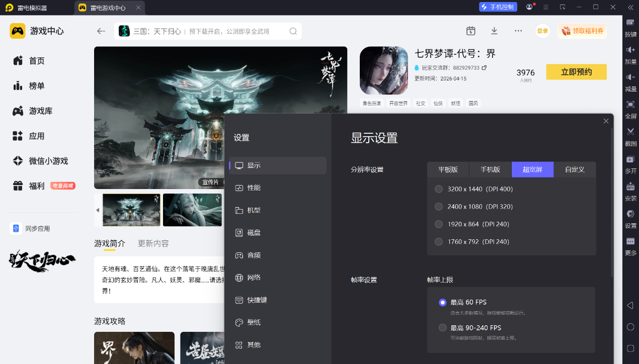Click the screenshot scissors icon in right sidebar
639x364 pixels.
click(630, 132)
